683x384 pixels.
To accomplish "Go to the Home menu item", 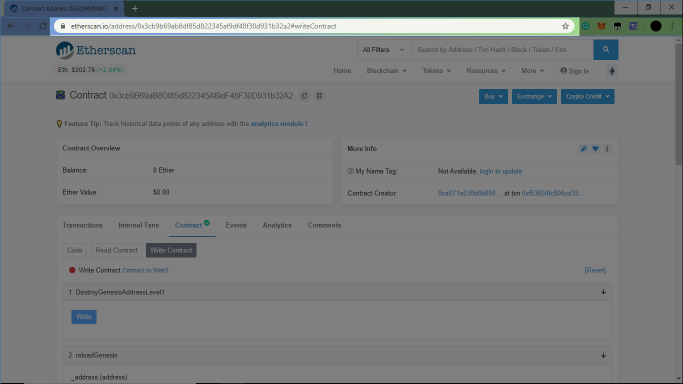I will click(342, 71).
